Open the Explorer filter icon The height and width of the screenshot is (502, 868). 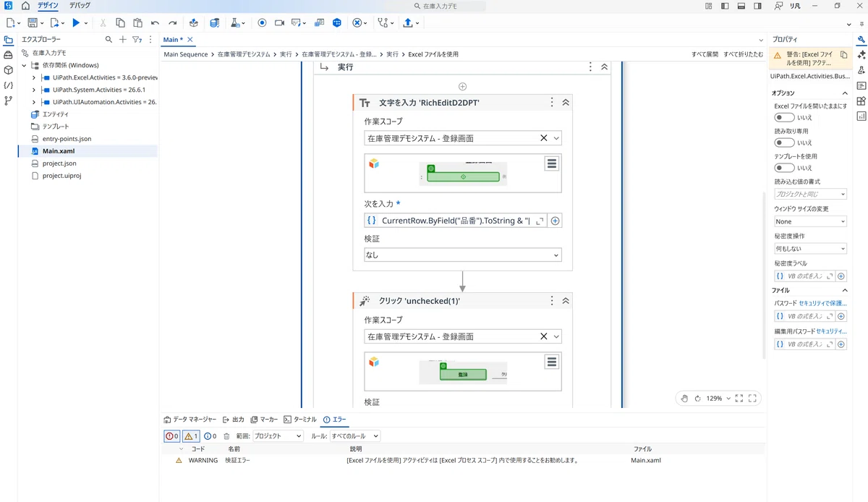click(136, 40)
